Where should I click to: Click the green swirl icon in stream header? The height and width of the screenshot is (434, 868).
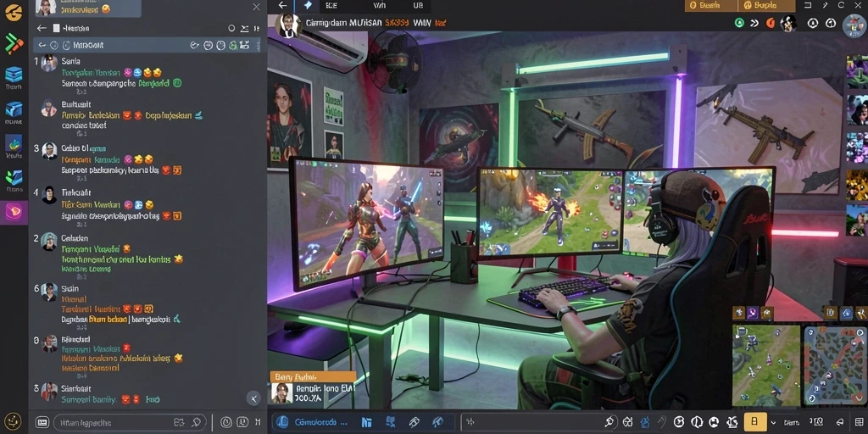pyautogui.click(x=738, y=23)
